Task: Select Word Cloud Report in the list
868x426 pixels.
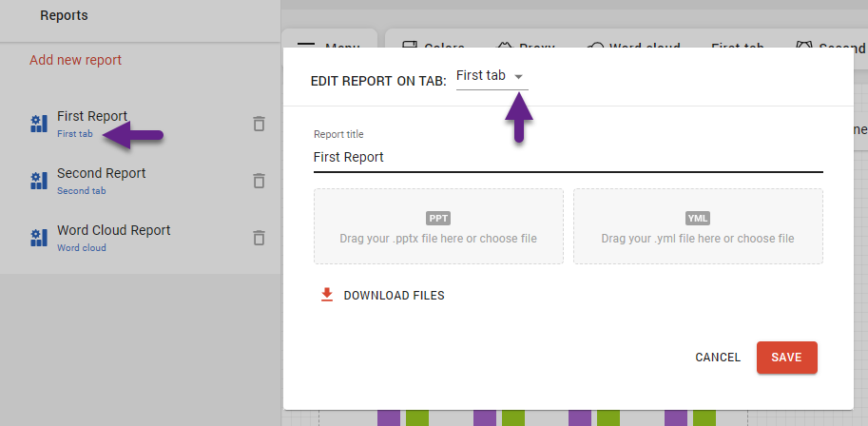Action: tap(113, 231)
